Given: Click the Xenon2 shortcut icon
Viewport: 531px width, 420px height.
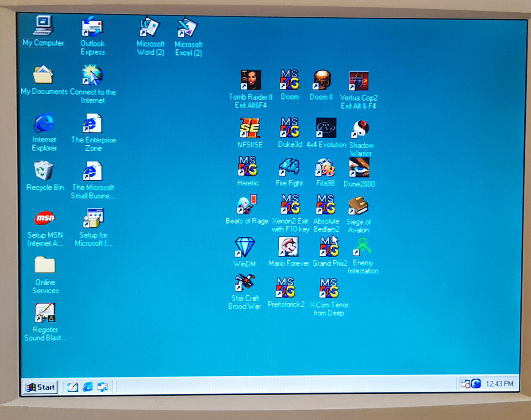Looking at the screenshot, I should coord(290,205).
